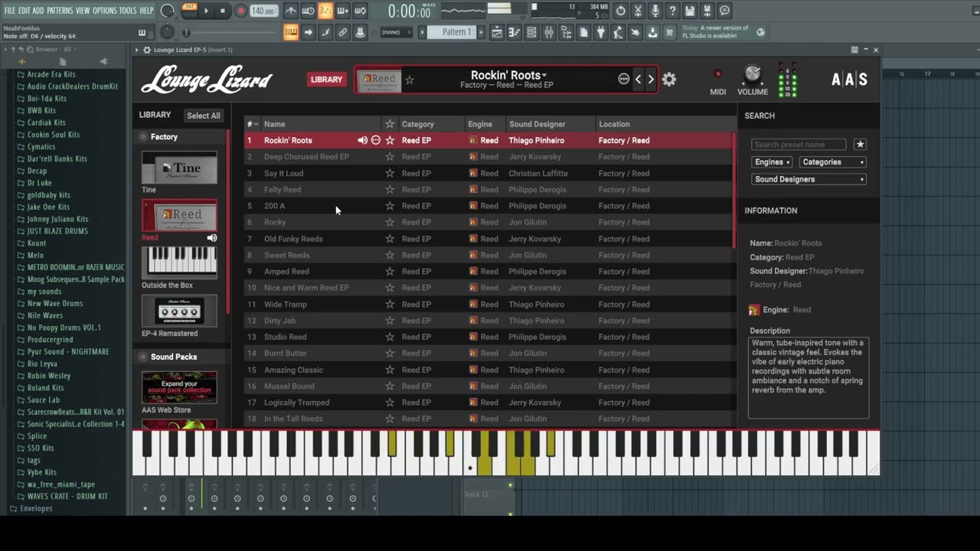Adjust the VOLUME knob
The image size is (980, 551).
tap(753, 74)
